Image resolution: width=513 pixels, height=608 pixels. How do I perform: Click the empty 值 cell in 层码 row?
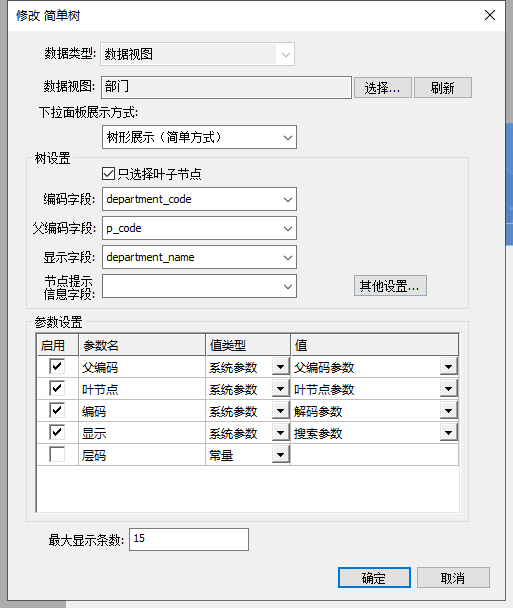375,455
